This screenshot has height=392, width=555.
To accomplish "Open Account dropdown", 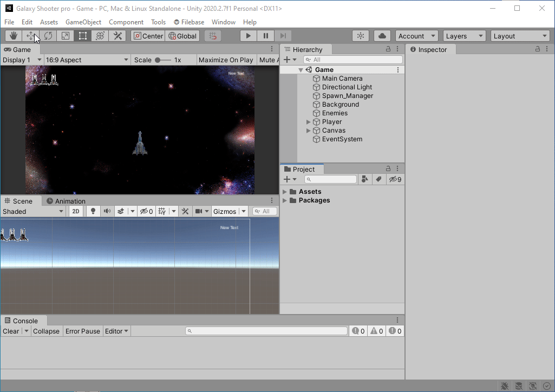I will click(416, 36).
